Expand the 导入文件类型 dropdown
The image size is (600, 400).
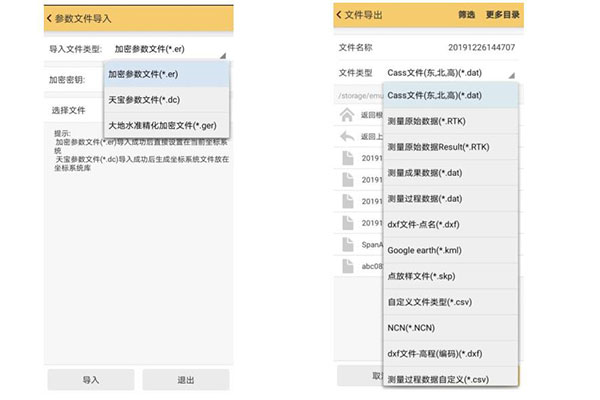click(x=170, y=48)
